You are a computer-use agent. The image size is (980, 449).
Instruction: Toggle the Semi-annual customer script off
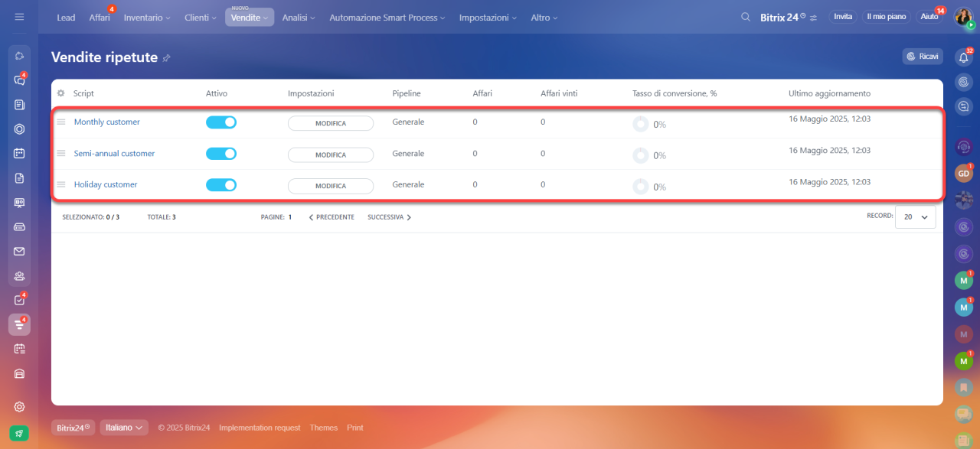coord(221,154)
